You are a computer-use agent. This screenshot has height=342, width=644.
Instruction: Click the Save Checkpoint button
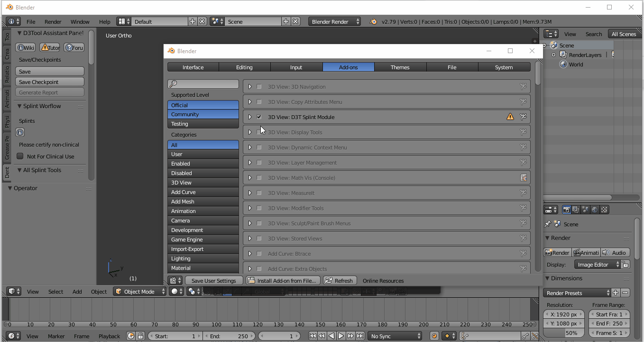(x=50, y=82)
